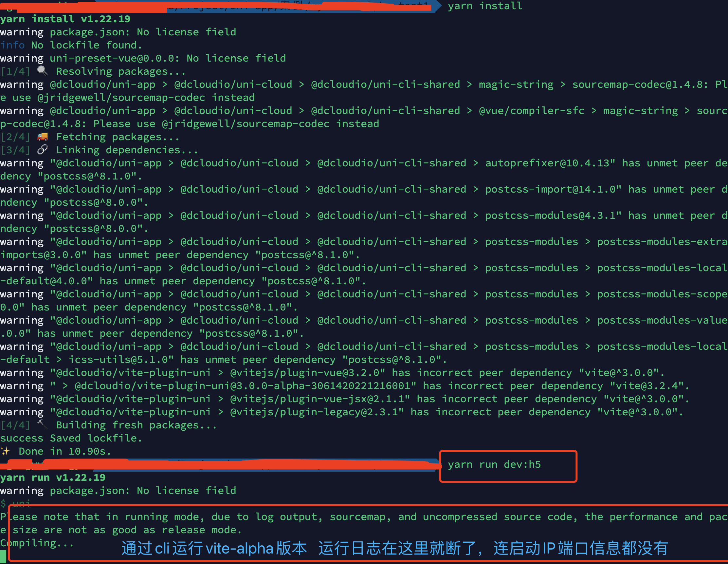Click '@vitejs/plugin-legacy@2.3.1' text
Screen dimensions: 728x564
(314, 412)
